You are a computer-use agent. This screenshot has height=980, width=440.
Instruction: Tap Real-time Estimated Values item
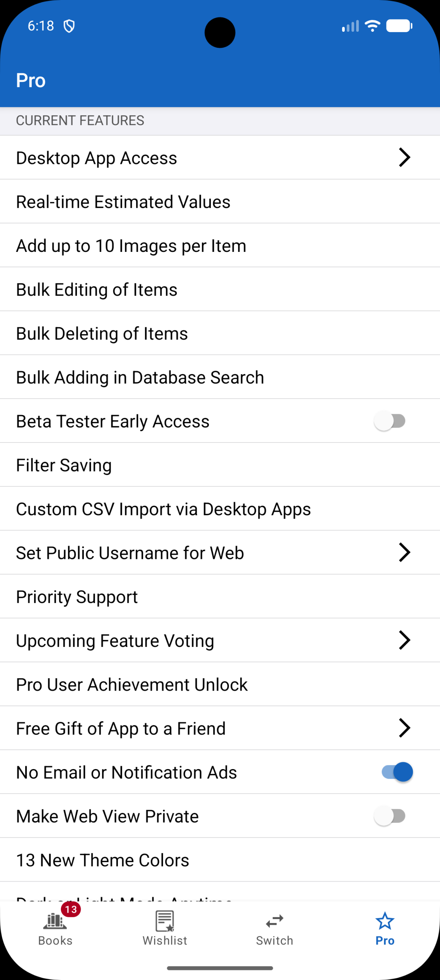(x=123, y=202)
